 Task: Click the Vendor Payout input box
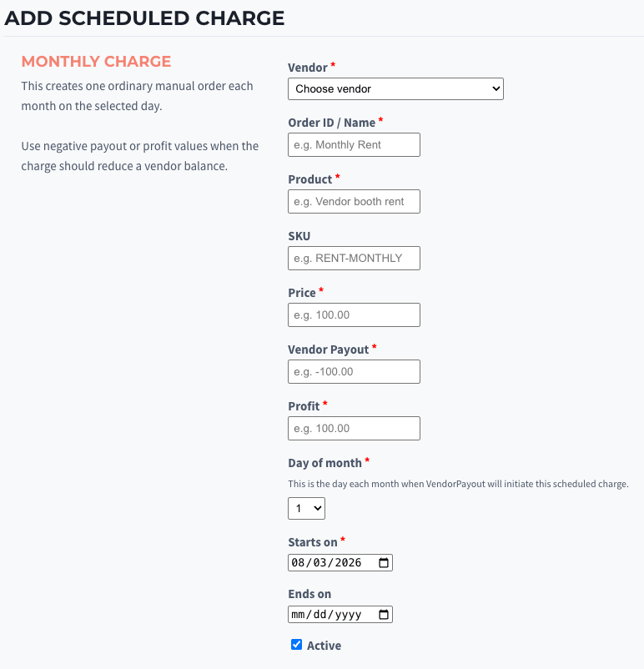354,371
